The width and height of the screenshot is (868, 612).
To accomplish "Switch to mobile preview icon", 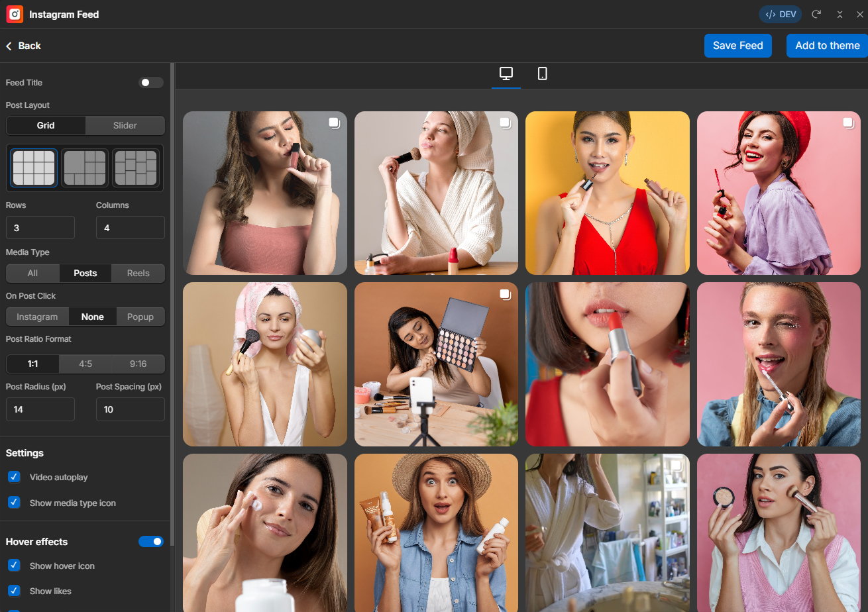I will pyautogui.click(x=542, y=74).
